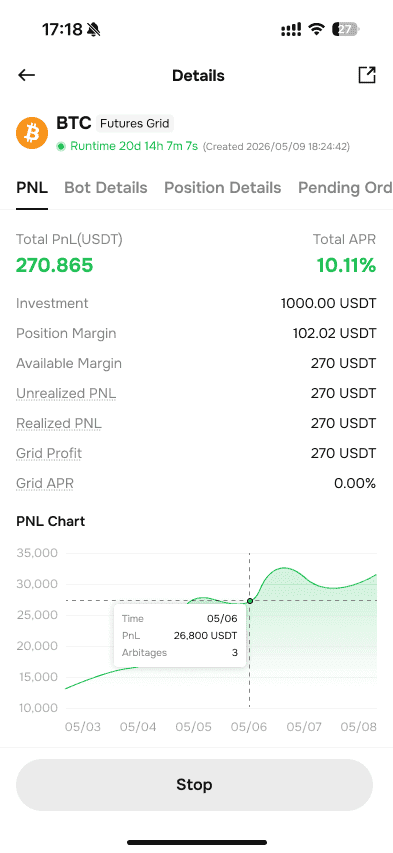Select the 05/06 marker point on chart
393x853 pixels.
tap(250, 601)
